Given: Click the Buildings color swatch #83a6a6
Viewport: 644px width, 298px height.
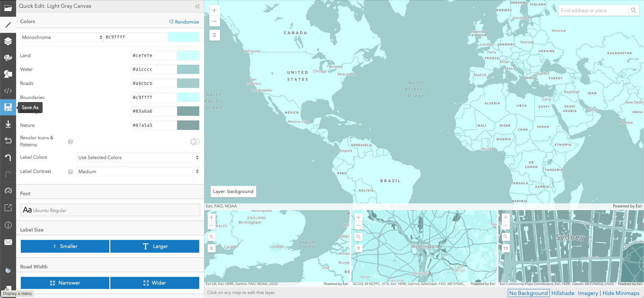Looking at the screenshot, I should 188,111.
